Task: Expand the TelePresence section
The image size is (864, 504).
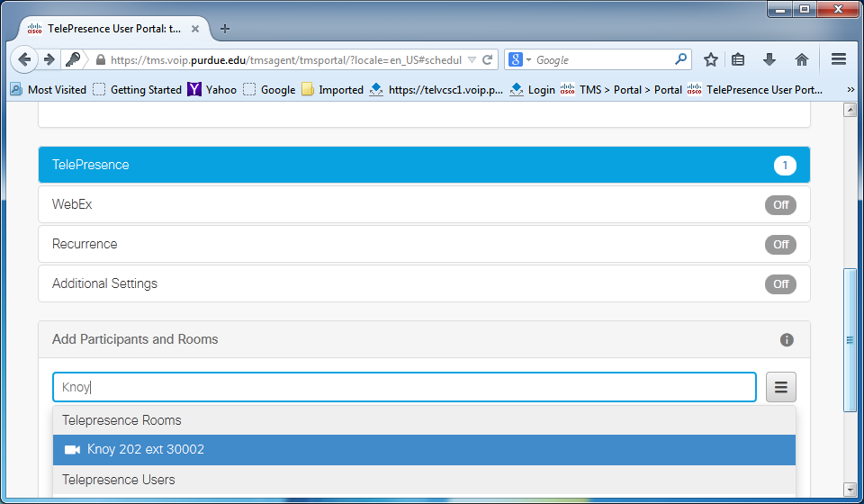Action: pyautogui.click(x=424, y=165)
